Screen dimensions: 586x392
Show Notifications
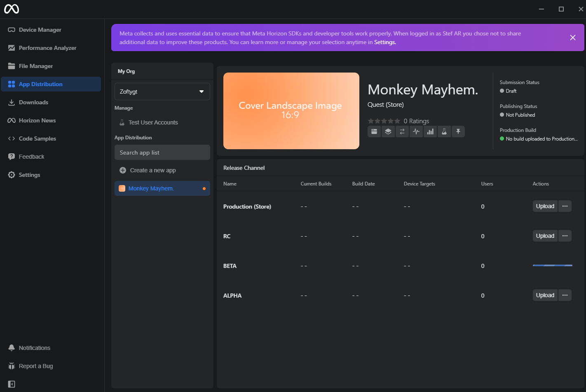[51, 348]
